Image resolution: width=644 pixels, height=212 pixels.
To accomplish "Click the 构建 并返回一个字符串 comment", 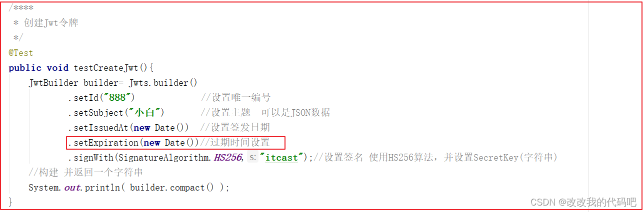I will pos(86,173).
